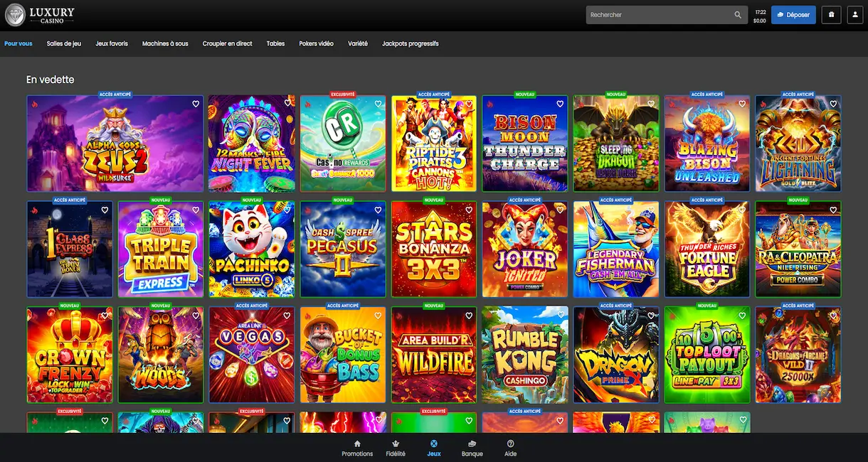Open Dragon Prime game thumbnail
Screen dimensions: 868x462
pyautogui.click(x=616, y=355)
